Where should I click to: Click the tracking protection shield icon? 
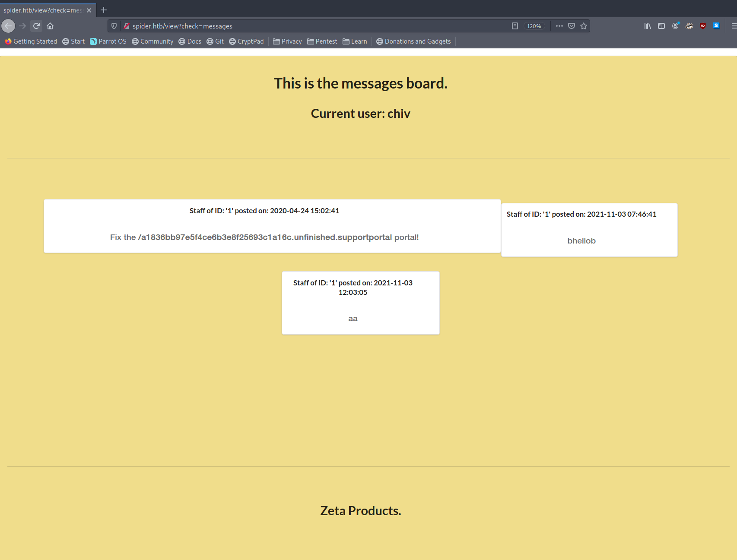[114, 26]
